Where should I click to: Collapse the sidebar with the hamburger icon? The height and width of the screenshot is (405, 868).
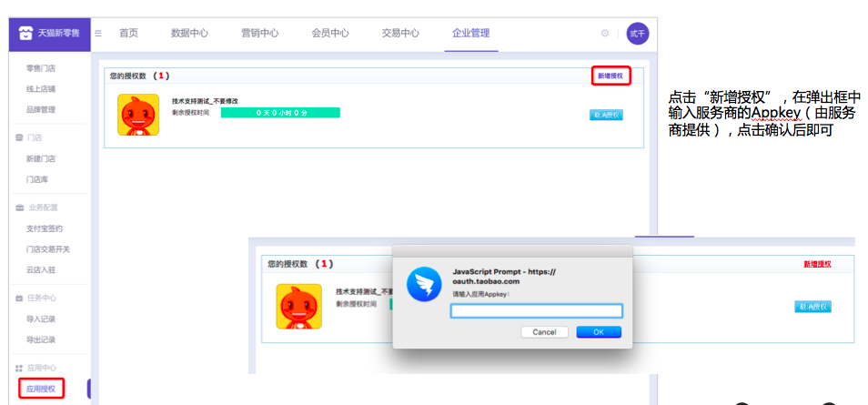click(98, 34)
